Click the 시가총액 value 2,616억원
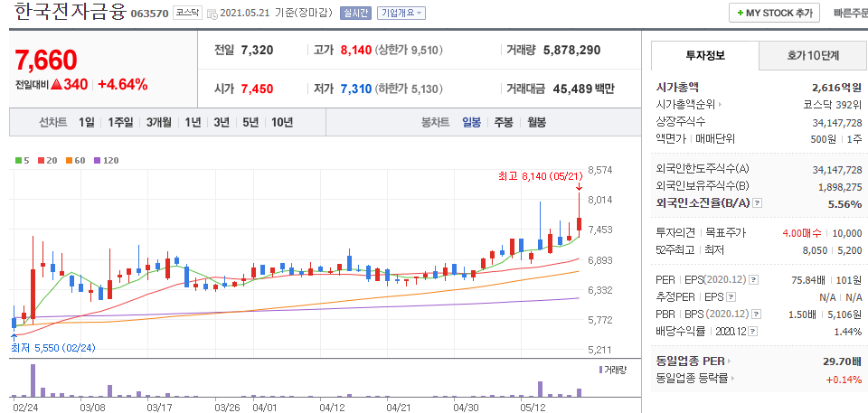868x413 pixels. pos(837,87)
